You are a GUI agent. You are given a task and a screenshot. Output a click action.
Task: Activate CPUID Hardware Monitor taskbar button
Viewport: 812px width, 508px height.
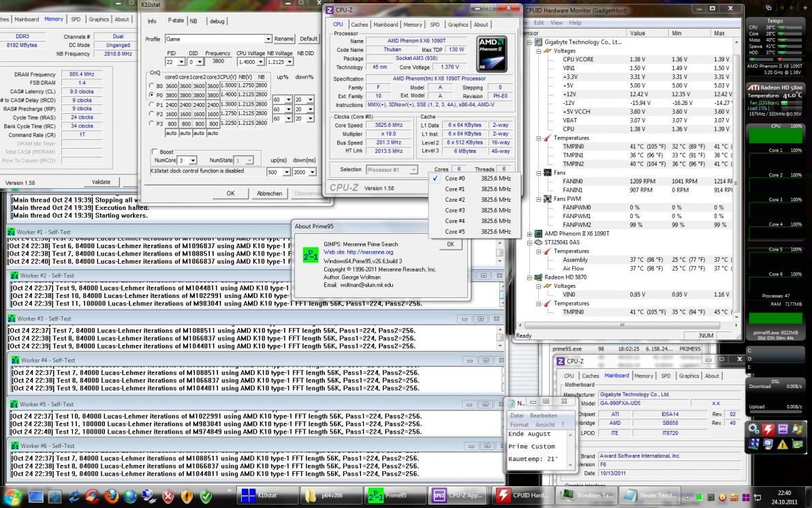pyautogui.click(x=522, y=496)
